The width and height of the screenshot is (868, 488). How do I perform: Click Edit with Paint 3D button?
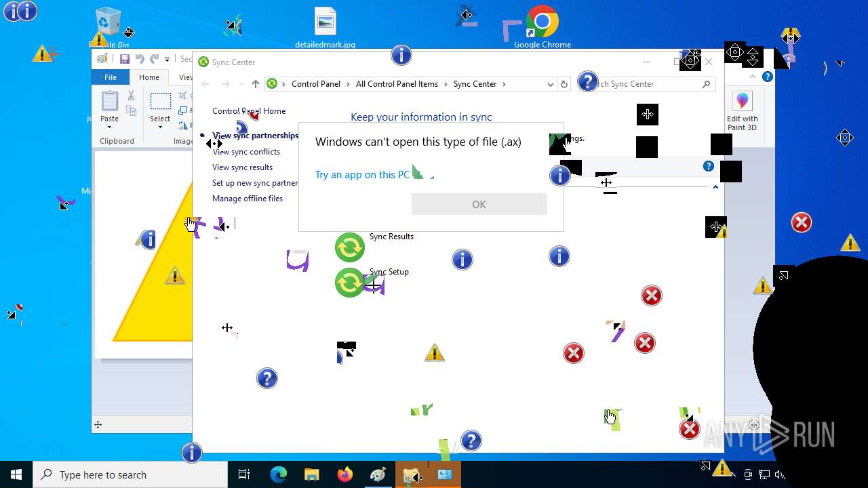pos(742,111)
